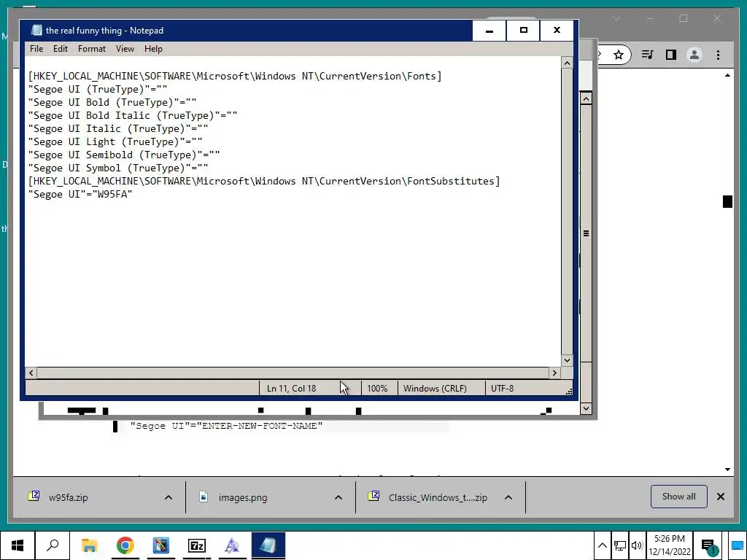747x560 pixels.
Task: Open downloaded w95fa.zip file
Action: [x=68, y=497]
